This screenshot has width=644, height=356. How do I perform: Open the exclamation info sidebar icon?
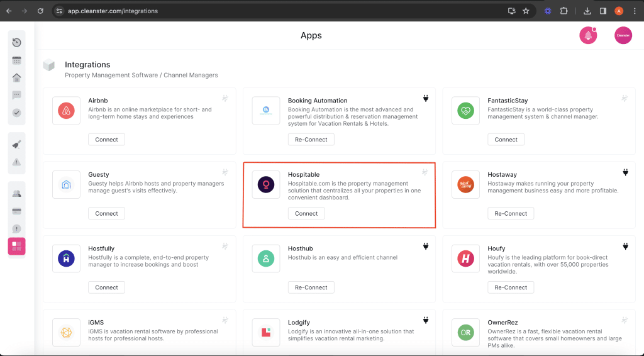(x=16, y=229)
